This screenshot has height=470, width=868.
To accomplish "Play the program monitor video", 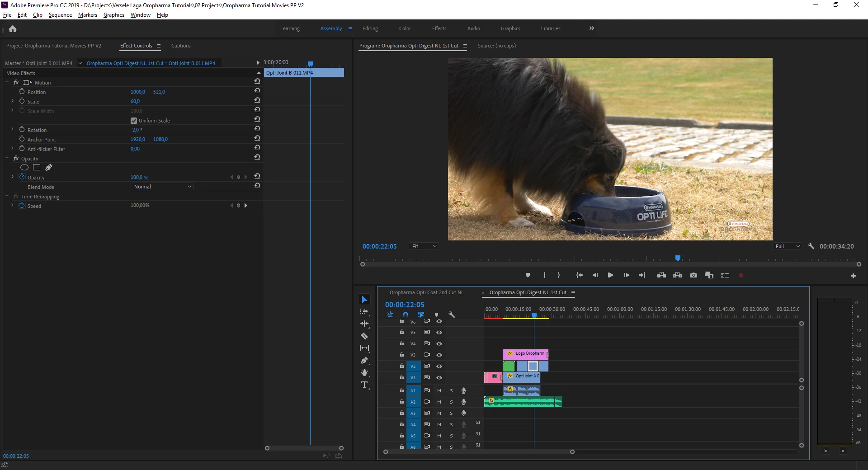I will tap(610, 275).
